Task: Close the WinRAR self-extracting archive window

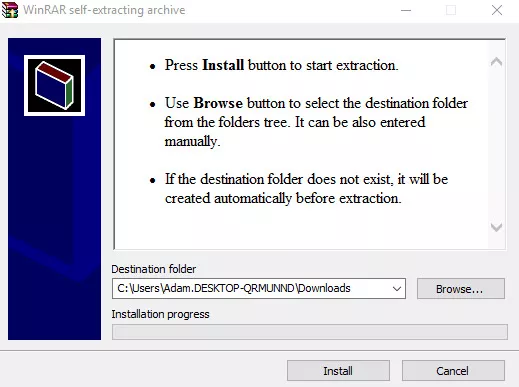Action: coord(497,10)
